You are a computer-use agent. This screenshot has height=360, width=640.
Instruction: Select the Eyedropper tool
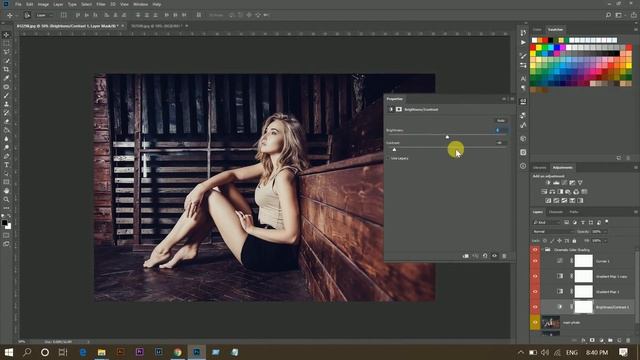pos(6,78)
